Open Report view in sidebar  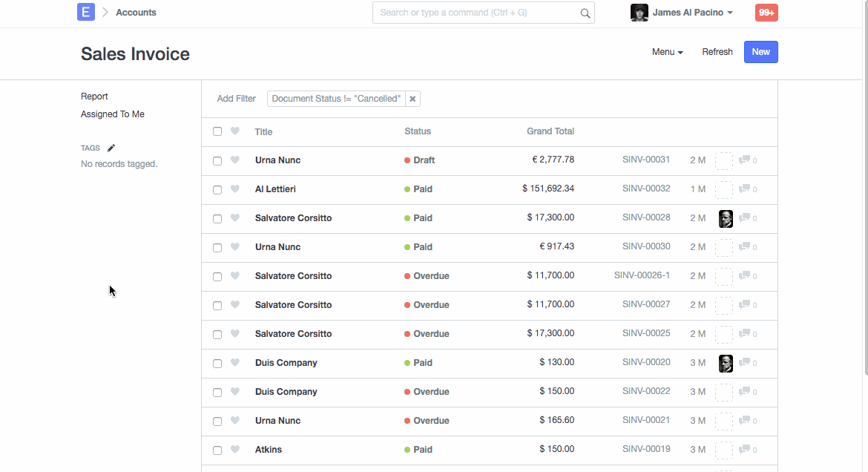pyautogui.click(x=94, y=96)
